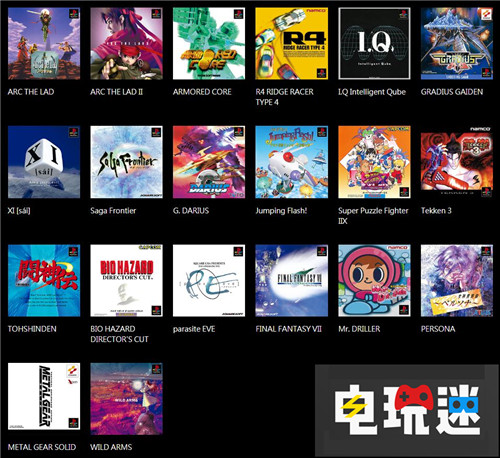Viewport: 500px width, 458px height.
Task: Click the 'R4 RIDGE RACER TYPE 4' caption
Action: point(284,97)
